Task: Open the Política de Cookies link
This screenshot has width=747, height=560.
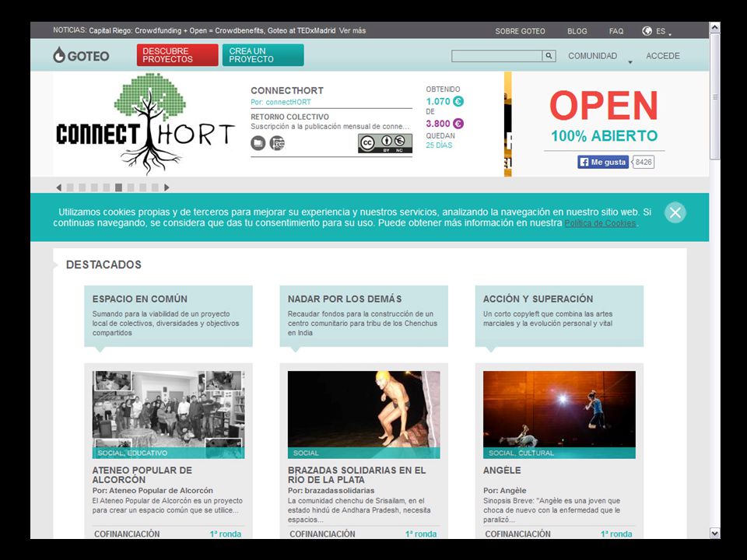Action: tap(600, 223)
